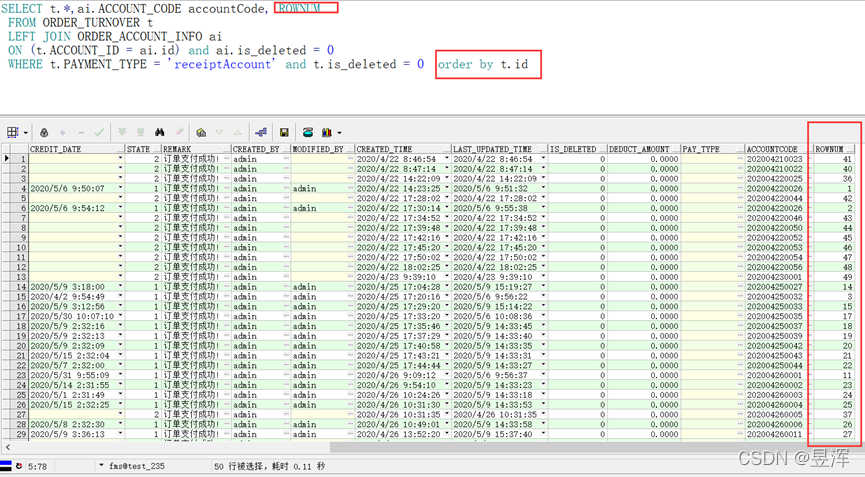The height and width of the screenshot is (477, 865).
Task: Open the linked query icon
Action: (261, 132)
